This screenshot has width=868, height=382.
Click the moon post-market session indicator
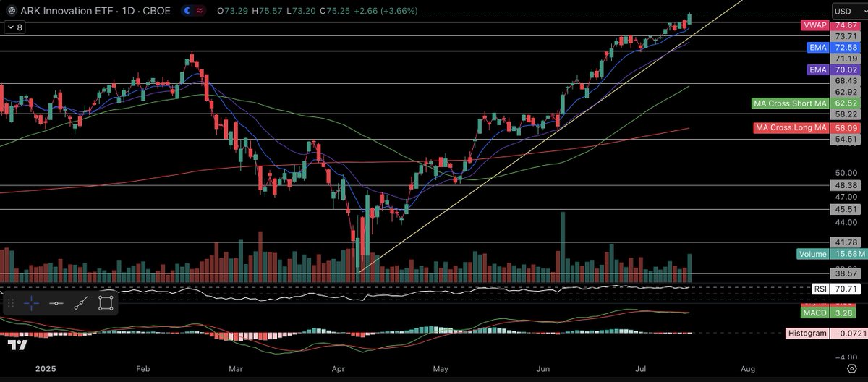click(187, 11)
